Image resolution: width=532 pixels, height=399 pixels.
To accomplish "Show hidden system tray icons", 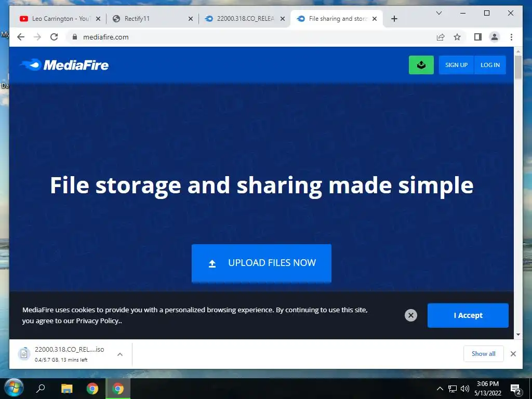I will pyautogui.click(x=440, y=389).
